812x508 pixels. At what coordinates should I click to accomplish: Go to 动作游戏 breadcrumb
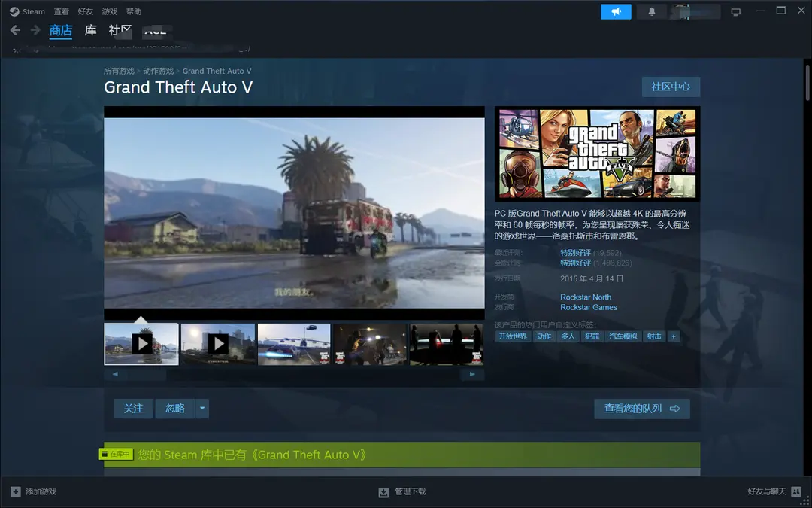point(159,71)
